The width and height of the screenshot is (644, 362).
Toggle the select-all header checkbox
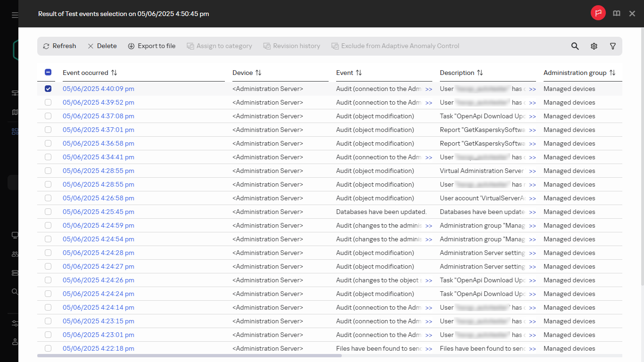(x=48, y=73)
